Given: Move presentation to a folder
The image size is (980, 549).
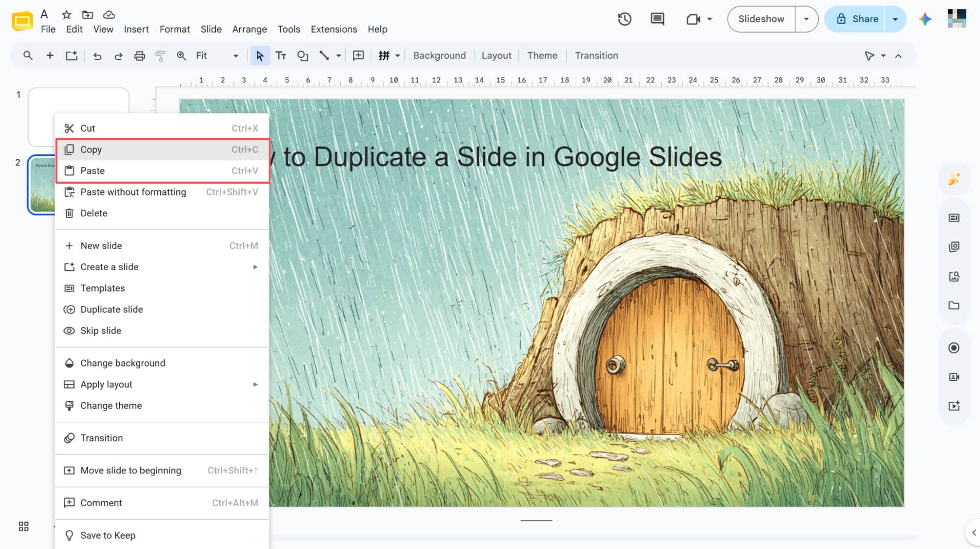Looking at the screenshot, I should point(88,14).
